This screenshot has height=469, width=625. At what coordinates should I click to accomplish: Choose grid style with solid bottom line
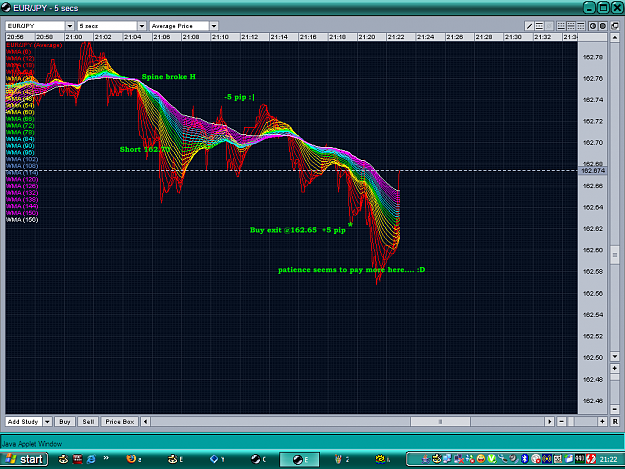pos(561,26)
